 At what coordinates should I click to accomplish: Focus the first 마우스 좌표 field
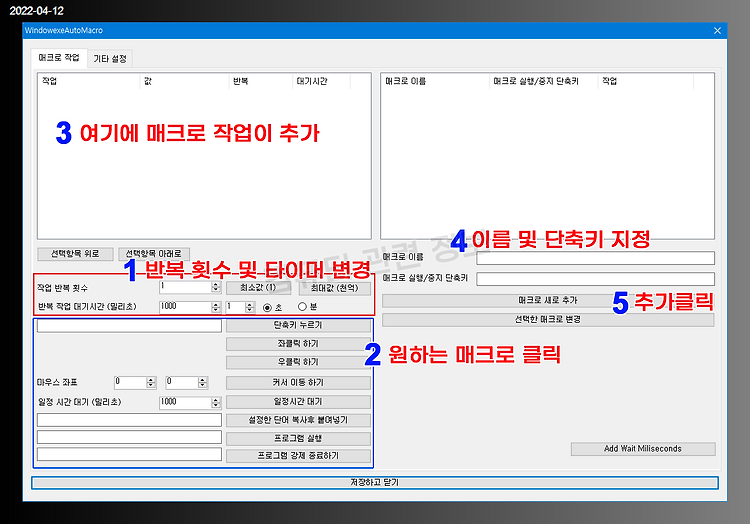pyautogui.click(x=130, y=382)
